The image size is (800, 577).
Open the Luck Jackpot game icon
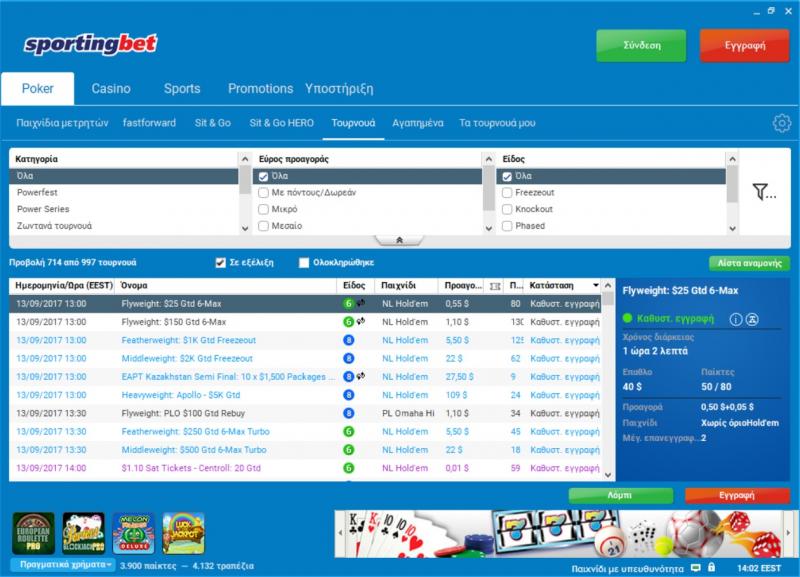click(x=183, y=533)
